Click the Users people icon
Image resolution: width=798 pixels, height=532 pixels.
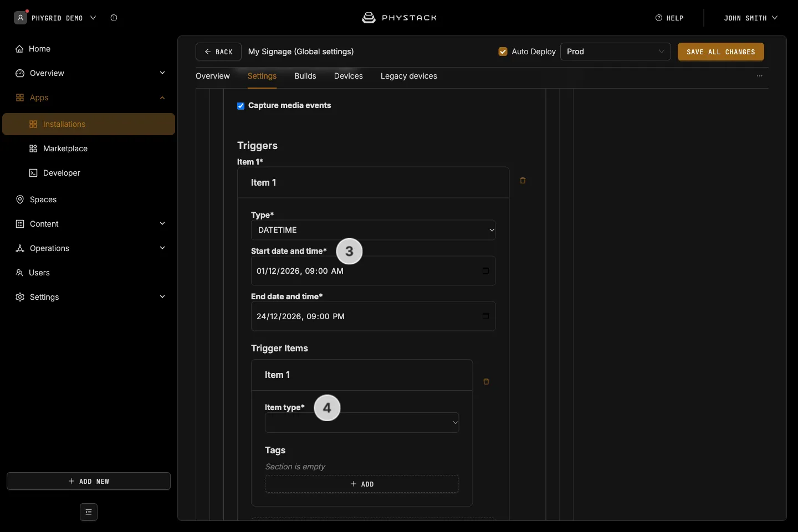point(19,273)
